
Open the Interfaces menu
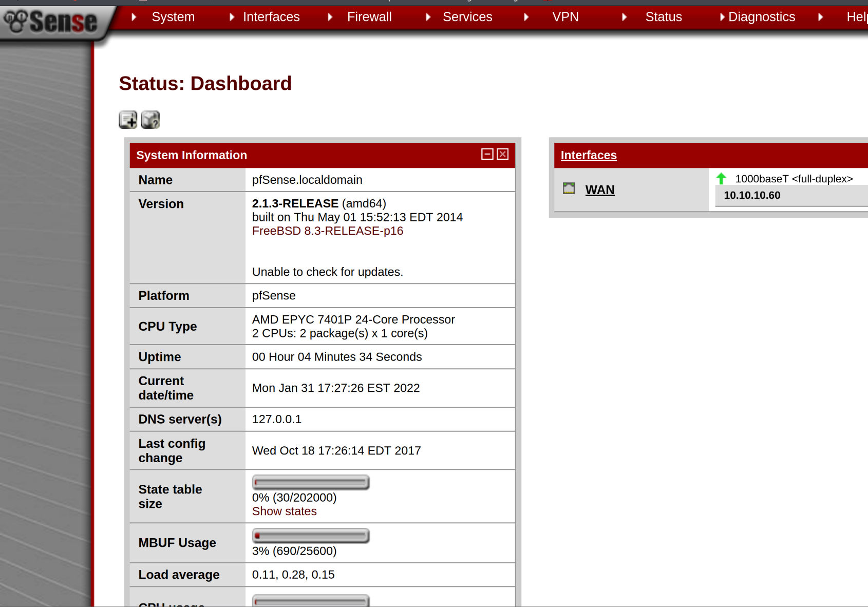271,17
